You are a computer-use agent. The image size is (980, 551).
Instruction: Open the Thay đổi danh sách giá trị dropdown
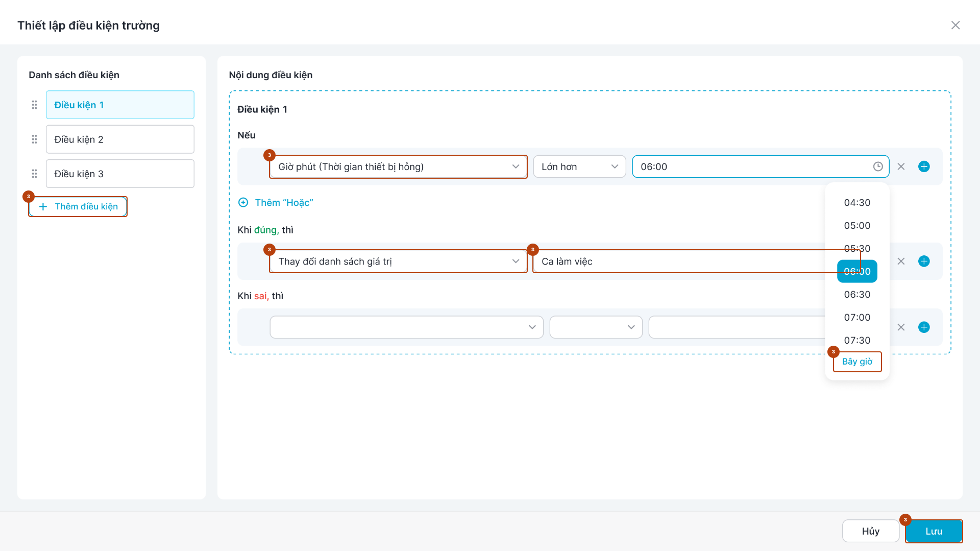coord(398,261)
